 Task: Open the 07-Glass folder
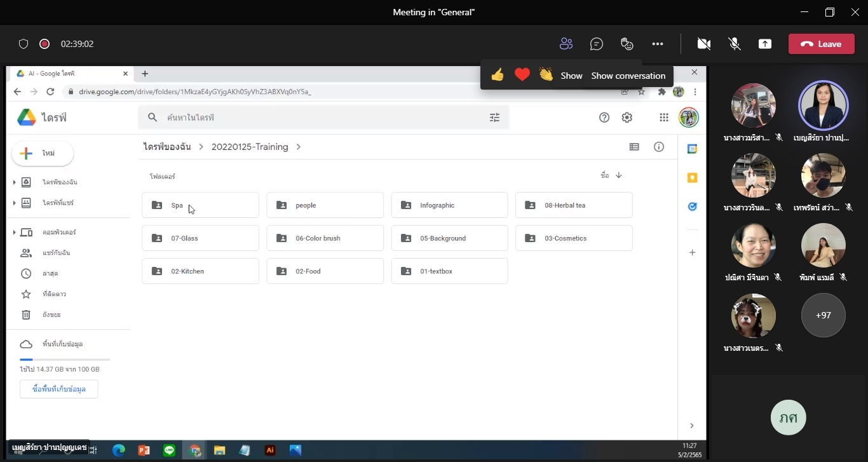[200, 238]
